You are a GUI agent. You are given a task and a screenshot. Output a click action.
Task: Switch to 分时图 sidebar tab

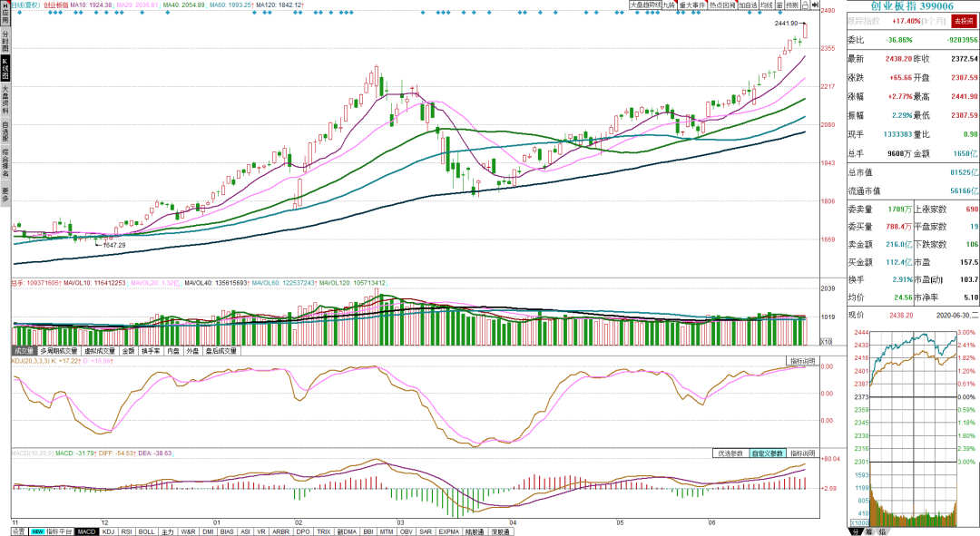point(5,41)
